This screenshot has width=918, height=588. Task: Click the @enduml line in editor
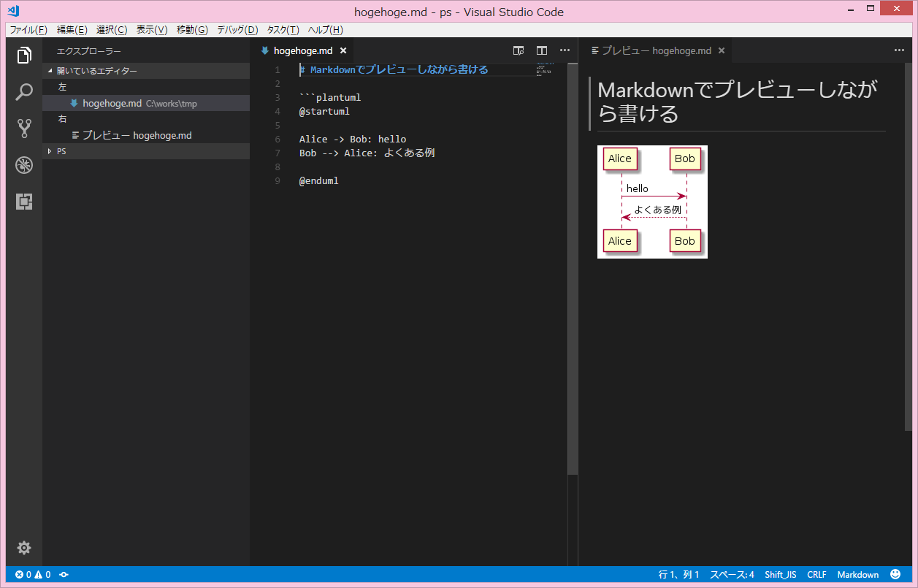[x=319, y=181]
